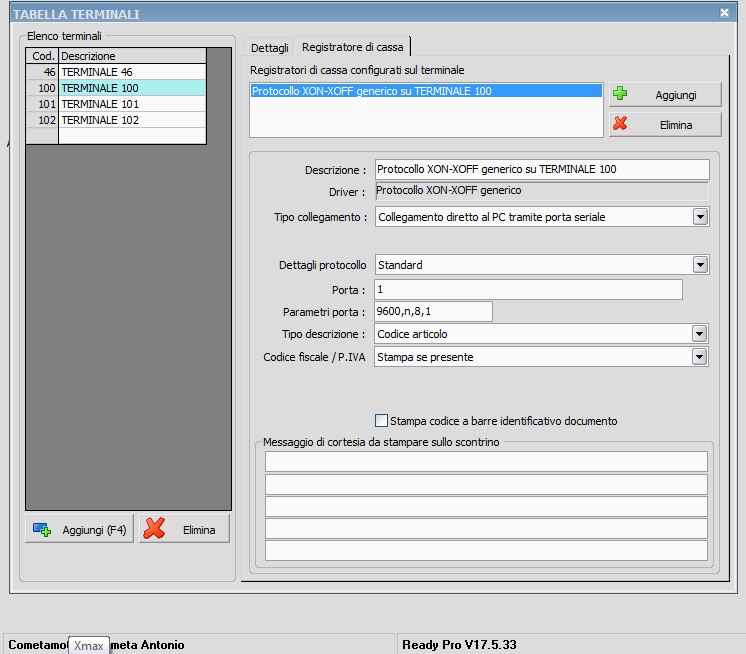Click into the Descrizione text field
This screenshot has width=746, height=654.
[541, 169]
